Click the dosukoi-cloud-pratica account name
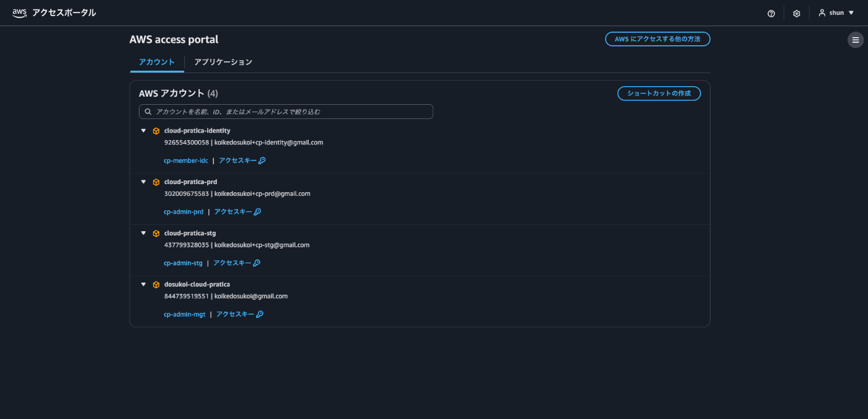Image resolution: width=868 pixels, height=419 pixels. (197, 284)
